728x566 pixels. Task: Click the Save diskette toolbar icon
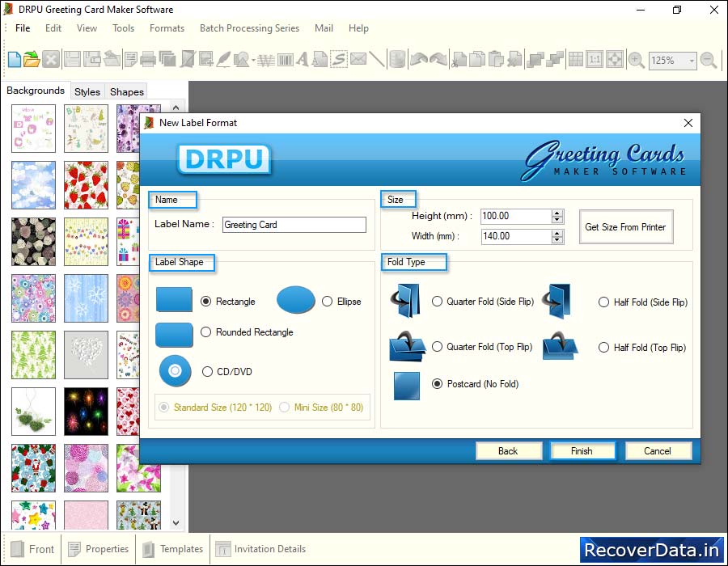pyautogui.click(x=72, y=60)
